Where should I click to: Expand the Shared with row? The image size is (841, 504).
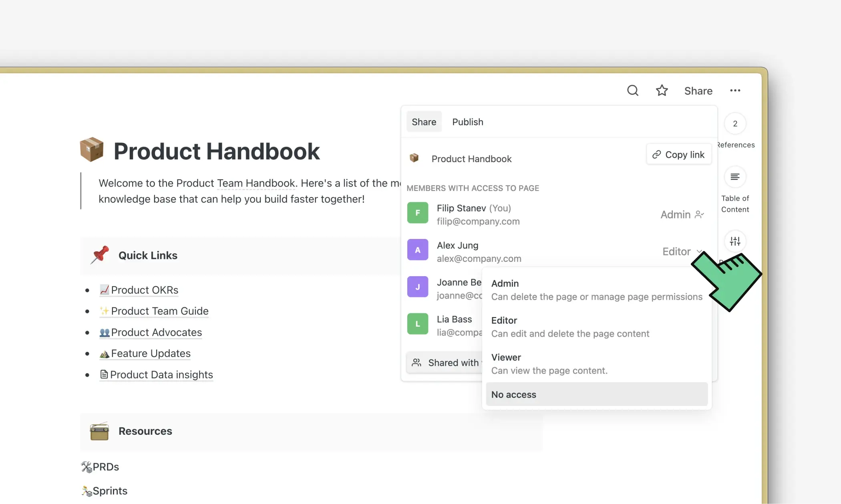[445, 362]
